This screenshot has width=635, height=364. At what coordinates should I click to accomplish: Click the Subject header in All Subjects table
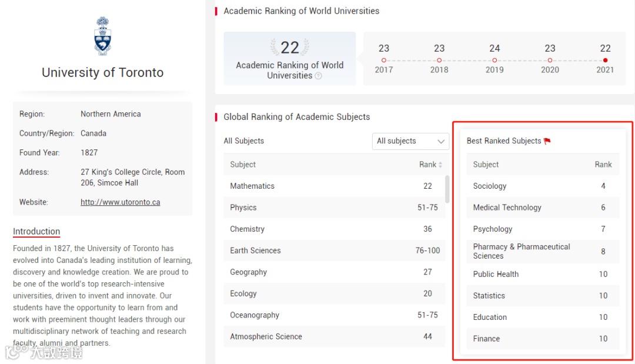coord(243,165)
